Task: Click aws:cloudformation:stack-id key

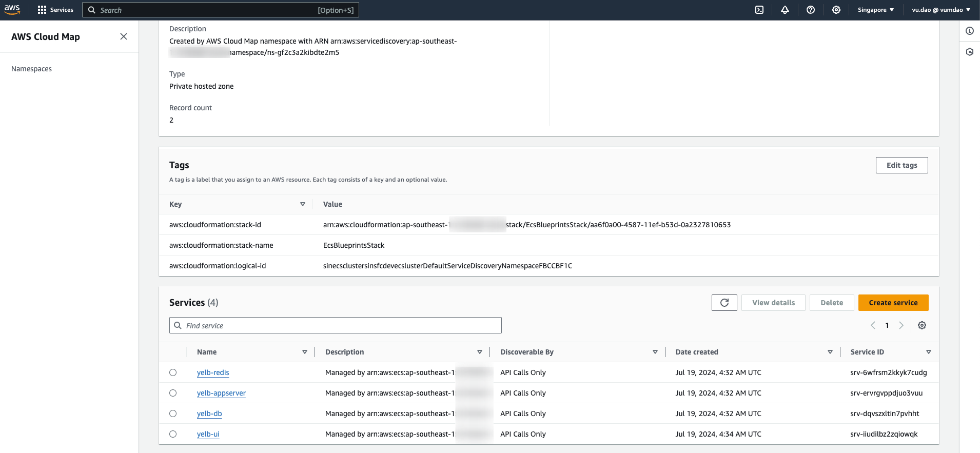Action: [x=215, y=225]
